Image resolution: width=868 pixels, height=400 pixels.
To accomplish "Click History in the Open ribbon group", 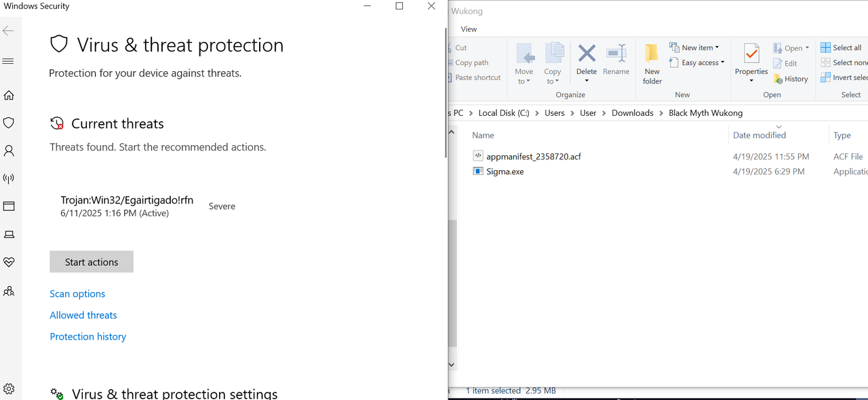I will point(791,79).
